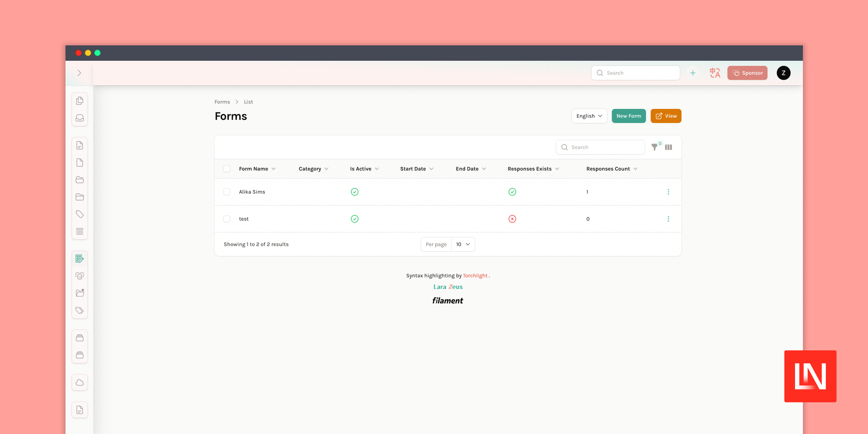Toggle checkbox for test row

pyautogui.click(x=227, y=219)
